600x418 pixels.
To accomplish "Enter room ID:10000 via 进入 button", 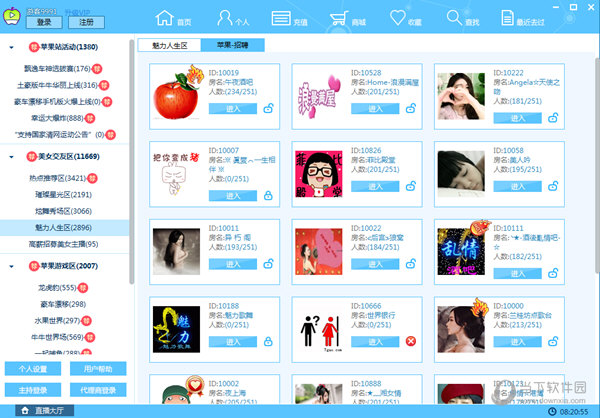I will coord(517,341).
